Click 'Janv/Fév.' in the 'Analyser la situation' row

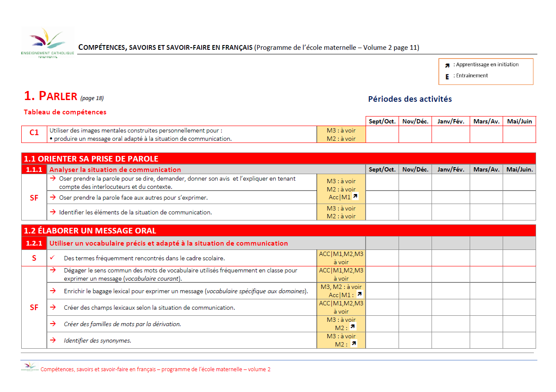(451, 169)
